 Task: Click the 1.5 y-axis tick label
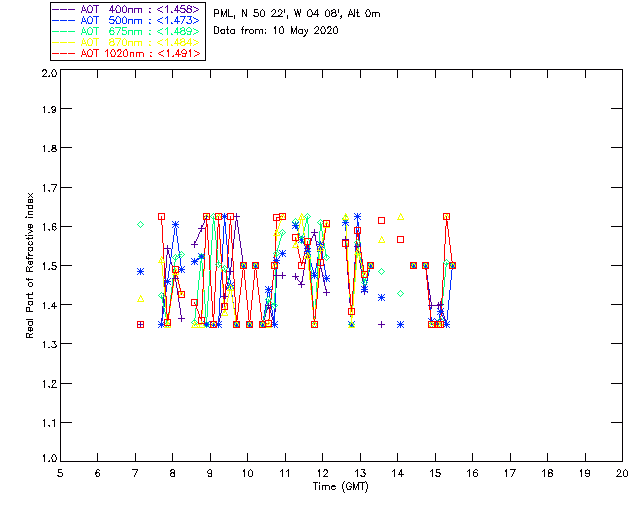(49, 266)
